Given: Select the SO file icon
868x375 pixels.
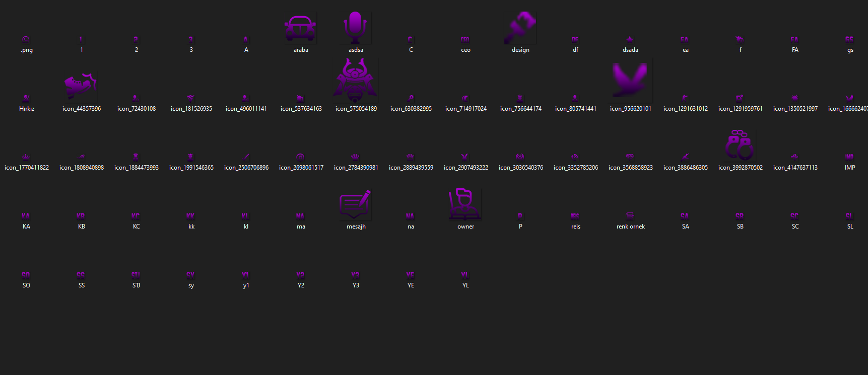Looking at the screenshot, I should pyautogui.click(x=26, y=275).
